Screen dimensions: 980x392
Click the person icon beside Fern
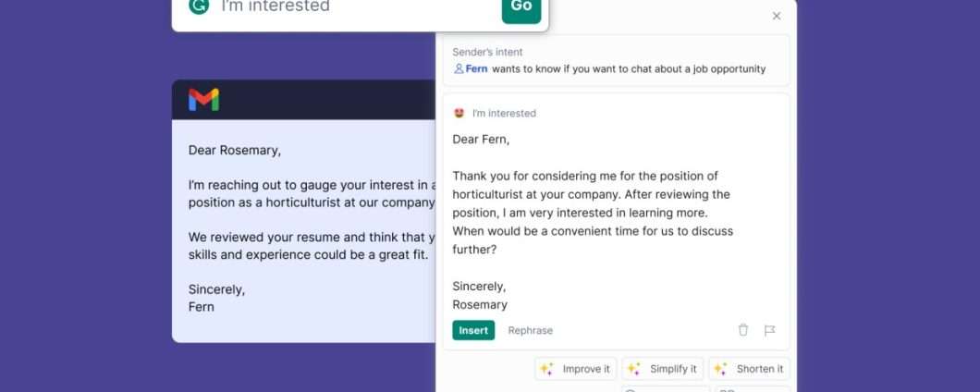459,68
